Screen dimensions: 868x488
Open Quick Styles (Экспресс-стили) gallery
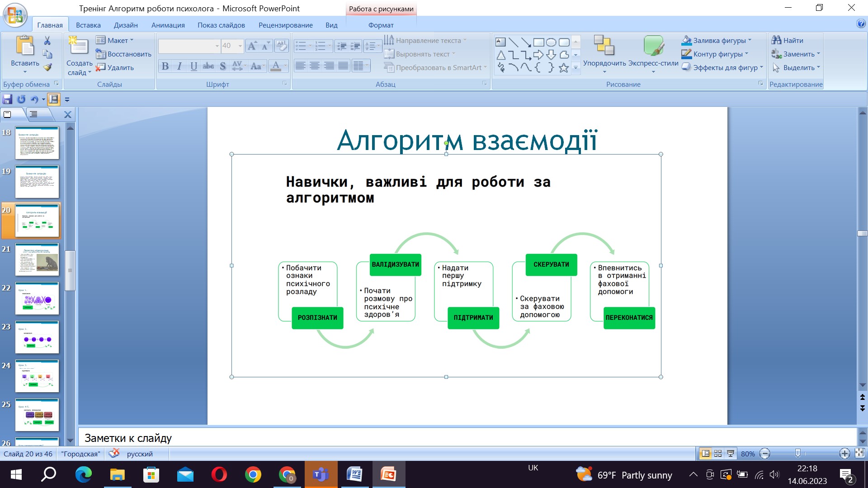tap(653, 54)
